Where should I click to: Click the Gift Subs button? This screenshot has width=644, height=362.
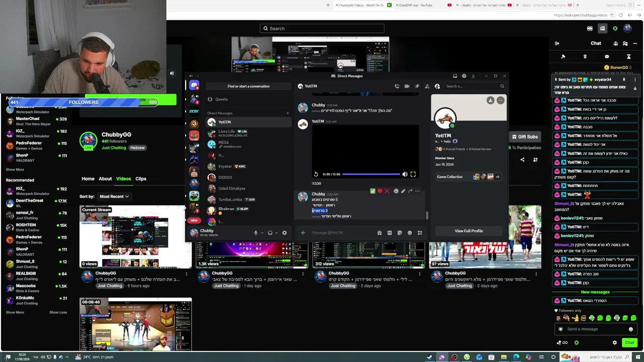coord(525,137)
